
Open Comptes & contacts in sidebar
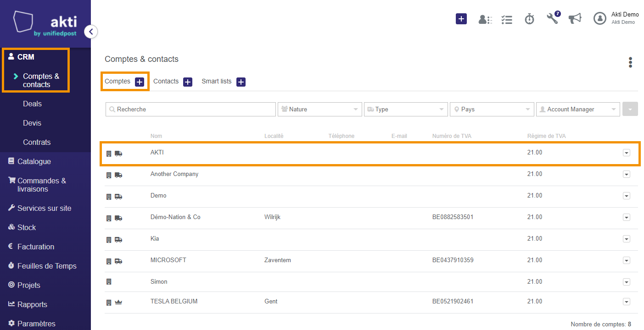pos(41,80)
